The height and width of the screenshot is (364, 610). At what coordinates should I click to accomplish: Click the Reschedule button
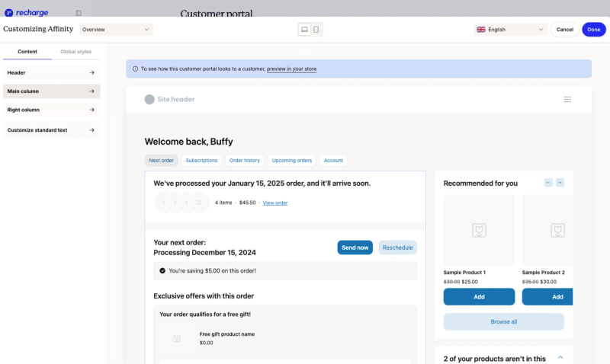[x=397, y=247]
